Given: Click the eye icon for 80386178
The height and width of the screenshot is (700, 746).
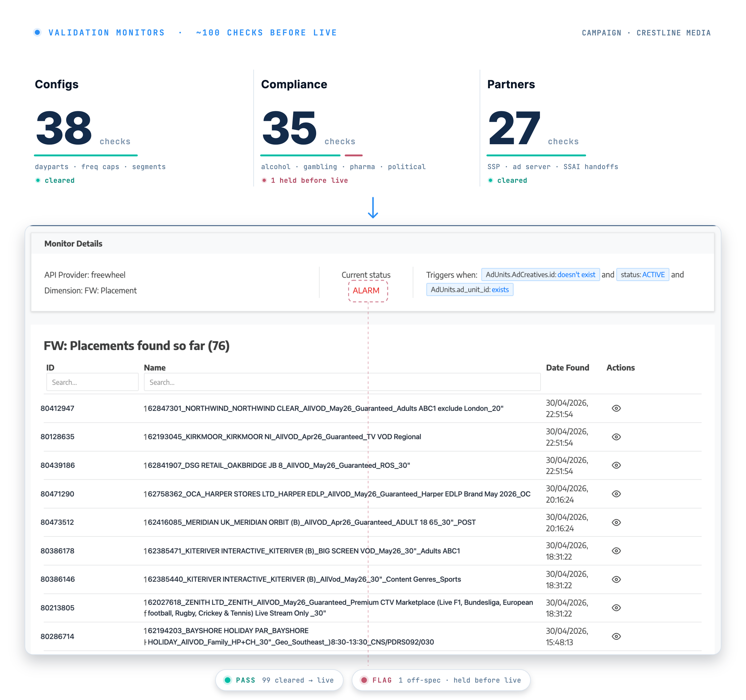Looking at the screenshot, I should [x=616, y=550].
